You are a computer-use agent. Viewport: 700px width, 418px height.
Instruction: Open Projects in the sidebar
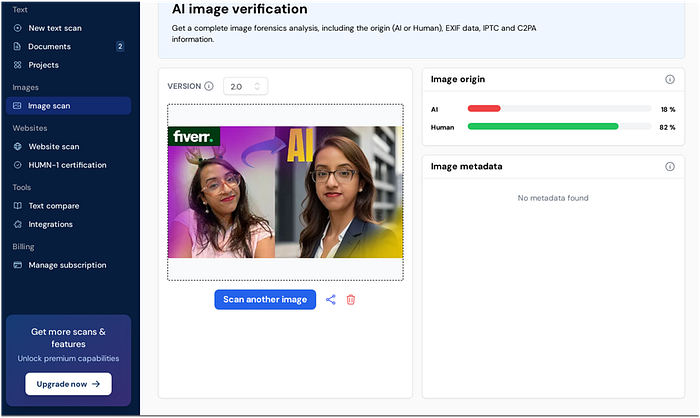coord(43,65)
